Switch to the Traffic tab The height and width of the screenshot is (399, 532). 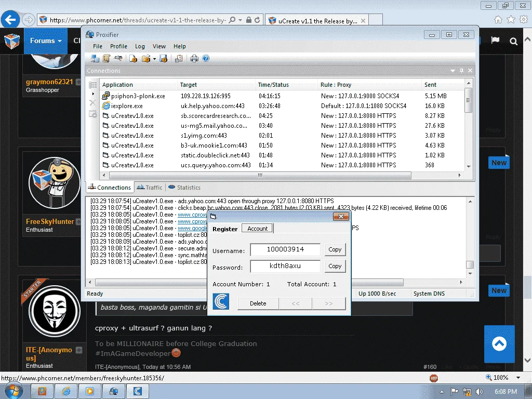click(x=149, y=187)
